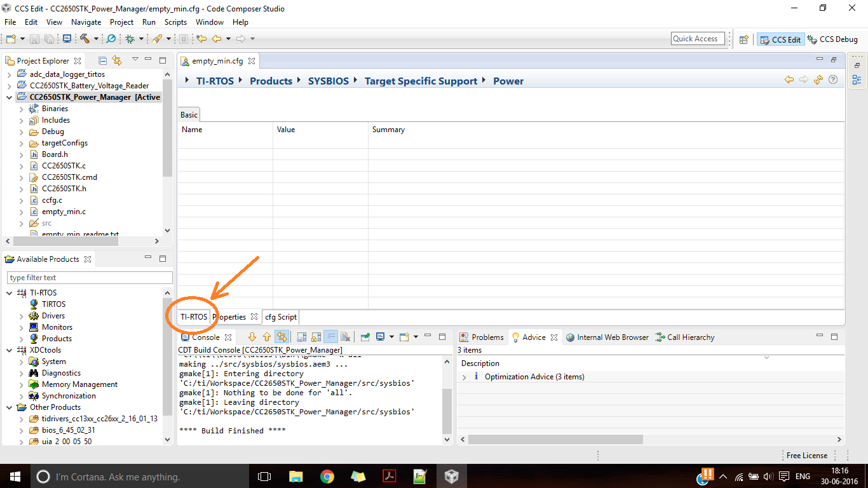The image size is (868, 488).
Task: Expand the Debug folder node
Action: 21,132
